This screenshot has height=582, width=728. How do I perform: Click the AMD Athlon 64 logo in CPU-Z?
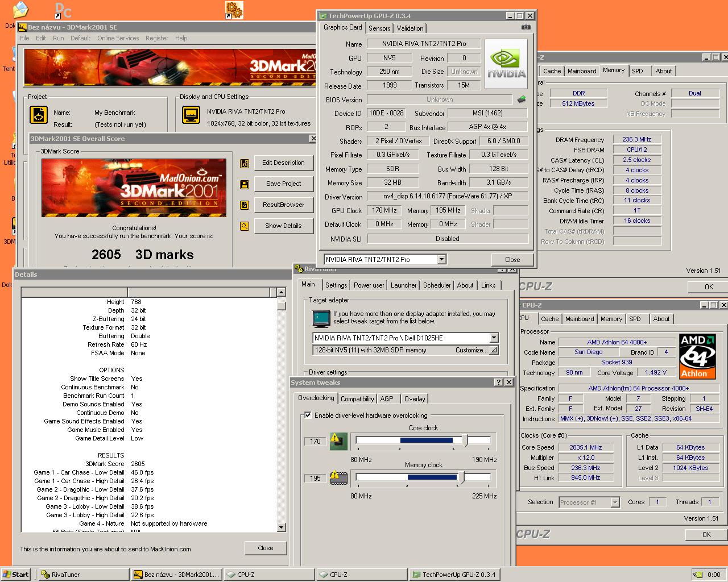697,356
